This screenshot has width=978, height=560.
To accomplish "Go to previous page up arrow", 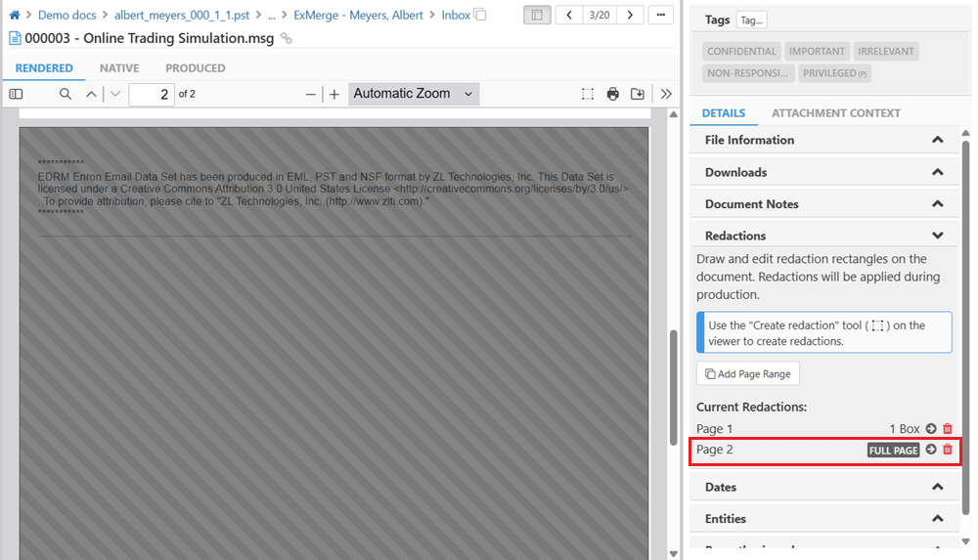I will [91, 94].
